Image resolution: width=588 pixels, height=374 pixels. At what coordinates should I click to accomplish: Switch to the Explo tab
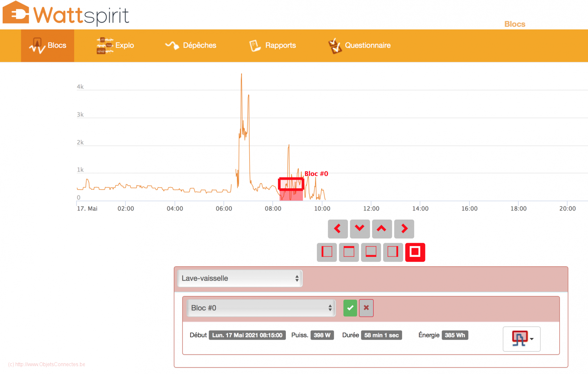tap(115, 46)
